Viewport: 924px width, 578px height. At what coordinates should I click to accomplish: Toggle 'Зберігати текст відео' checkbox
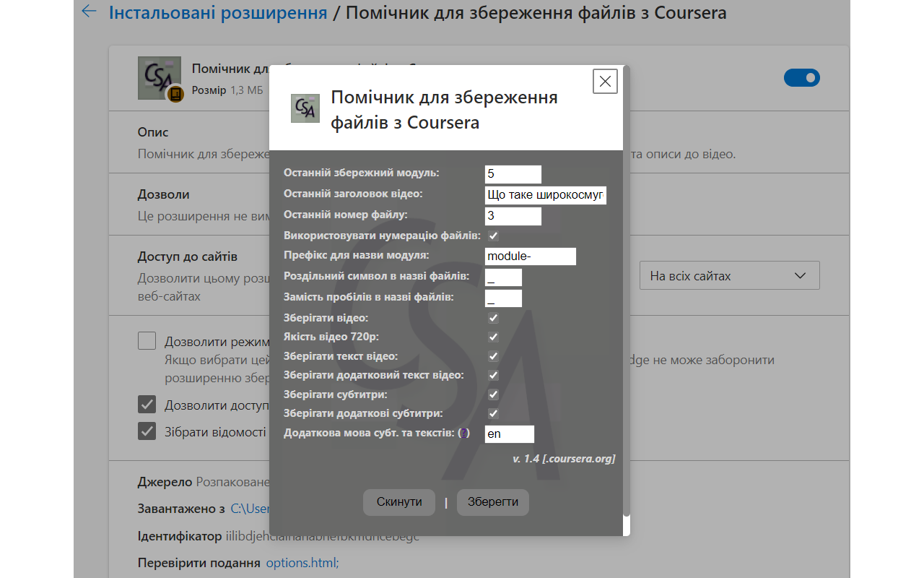tap(493, 356)
